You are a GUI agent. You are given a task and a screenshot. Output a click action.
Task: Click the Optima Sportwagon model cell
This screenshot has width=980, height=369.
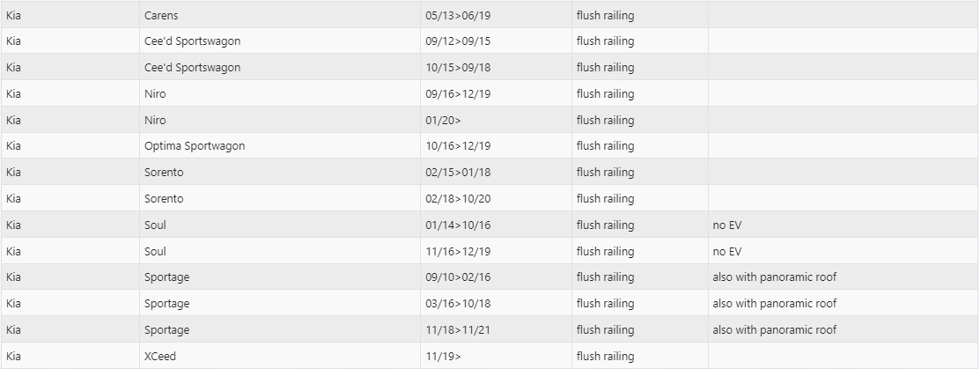(195, 146)
